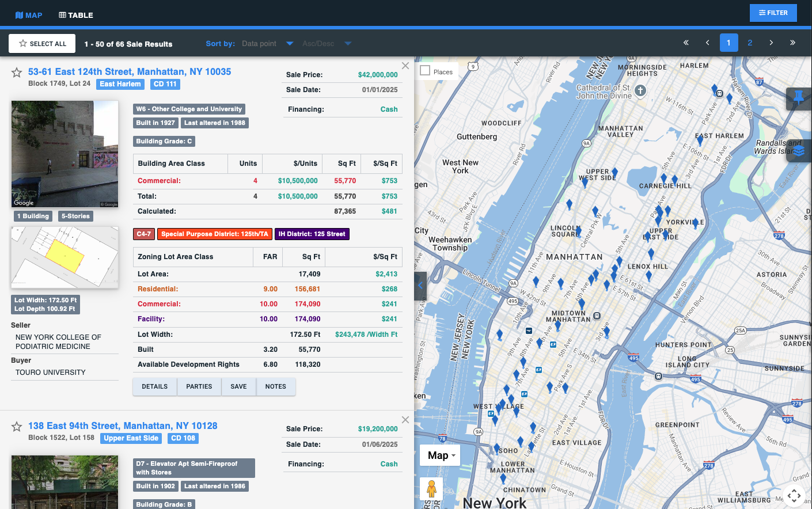This screenshot has width=812, height=509.
Task: Collapse the results panel with map-edge arrow
Action: point(420,286)
